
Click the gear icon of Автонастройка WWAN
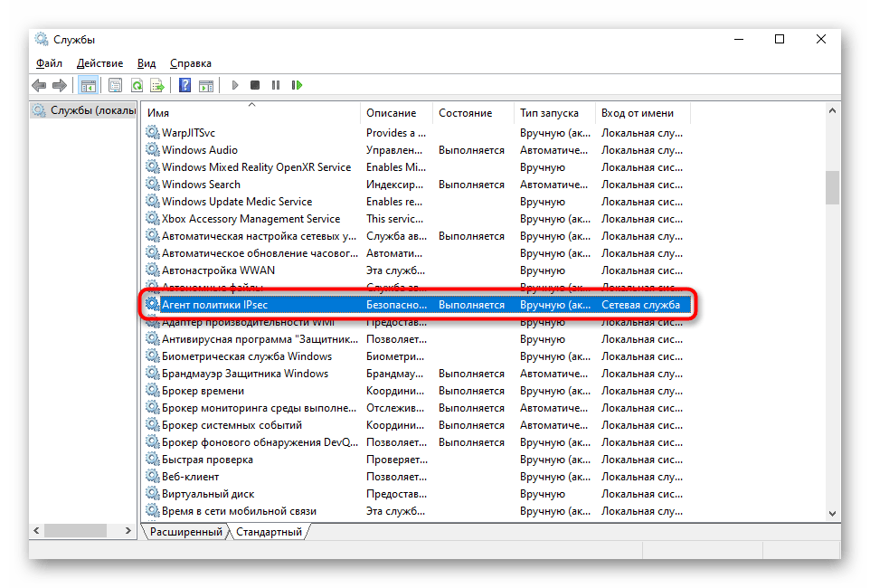click(153, 270)
